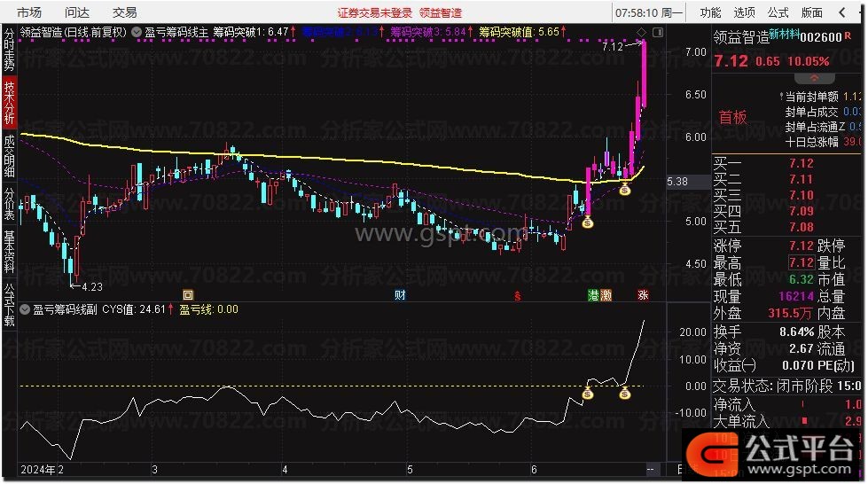Switch to 技术分析 sidebar tab
Viewport: 868px width, 484px height.
point(10,103)
